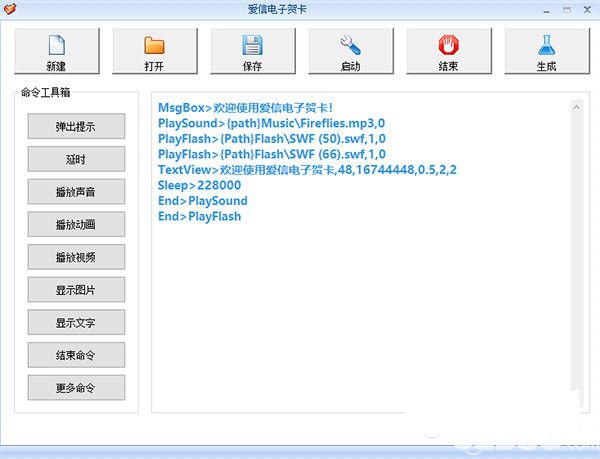
Task: Select the PlayFlash SWF (66).swf line
Action: [272, 154]
